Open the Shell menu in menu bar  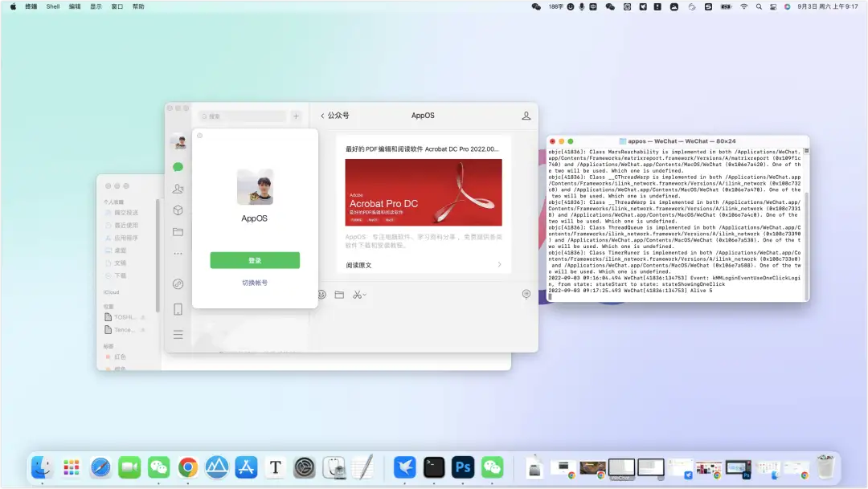click(53, 6)
